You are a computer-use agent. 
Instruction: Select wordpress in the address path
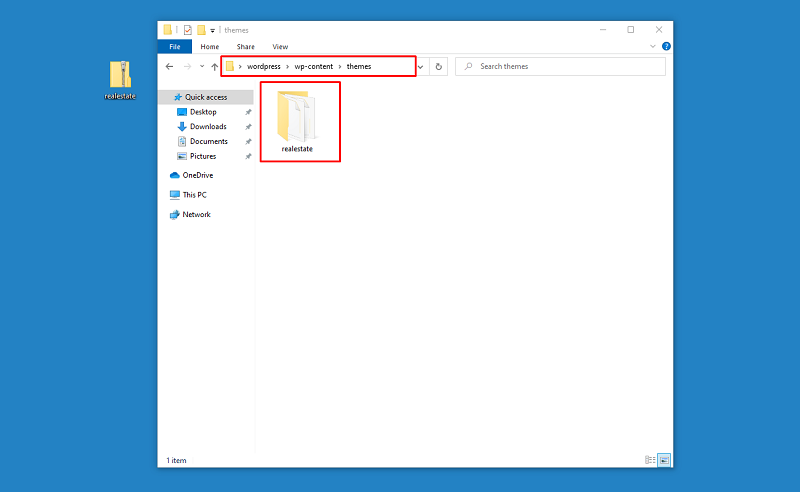click(x=264, y=66)
